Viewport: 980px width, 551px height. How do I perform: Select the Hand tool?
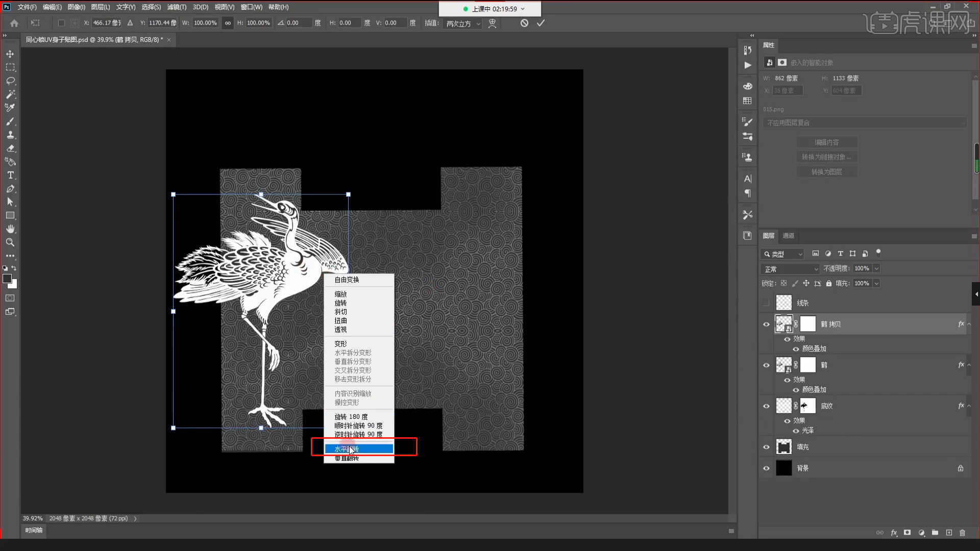tap(10, 229)
